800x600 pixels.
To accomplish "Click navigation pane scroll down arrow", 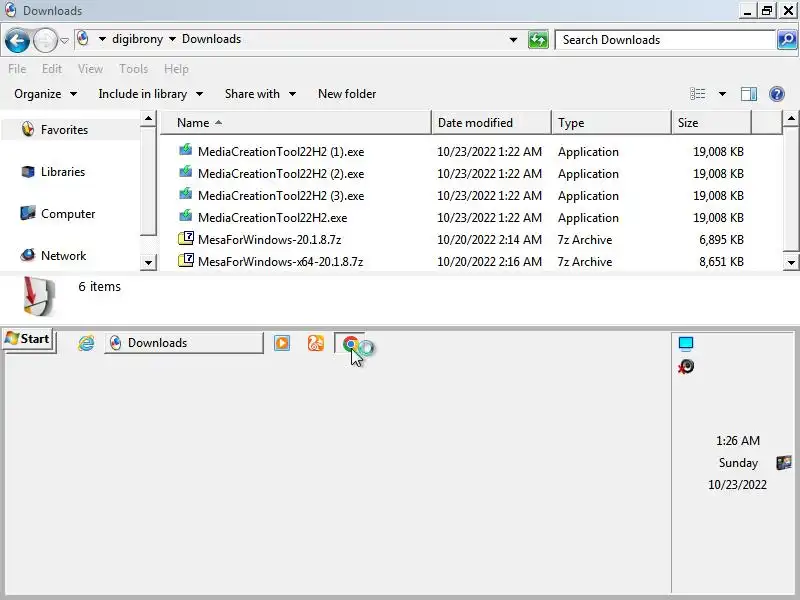I will tap(148, 263).
